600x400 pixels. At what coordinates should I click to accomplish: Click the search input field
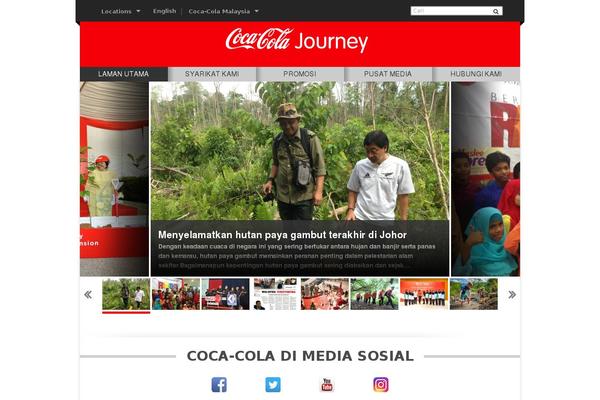pyautogui.click(x=452, y=11)
